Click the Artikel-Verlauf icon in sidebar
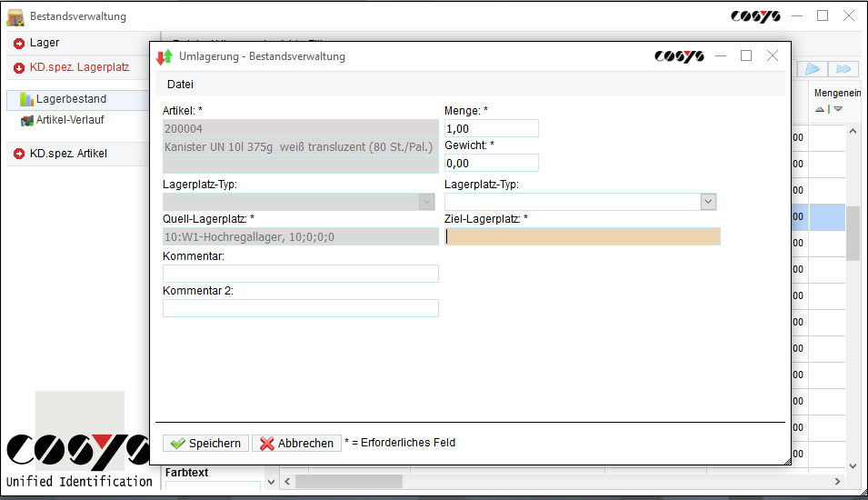 point(26,120)
